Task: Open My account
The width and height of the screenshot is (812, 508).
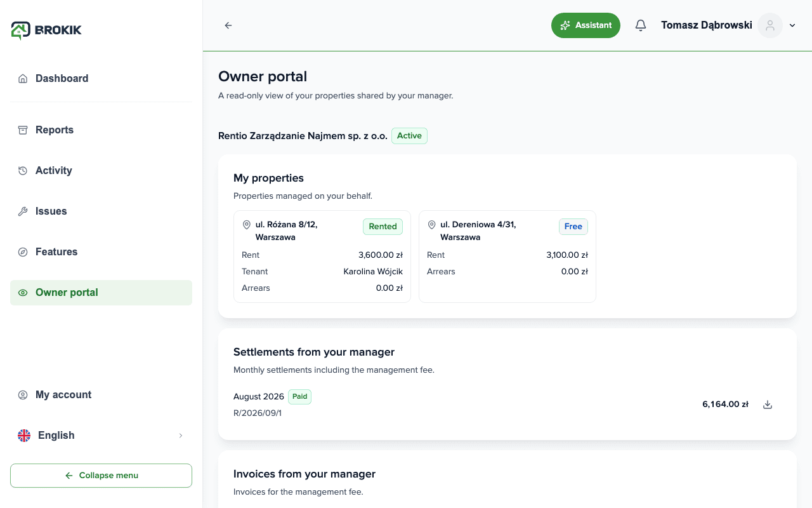Action: (x=101, y=395)
